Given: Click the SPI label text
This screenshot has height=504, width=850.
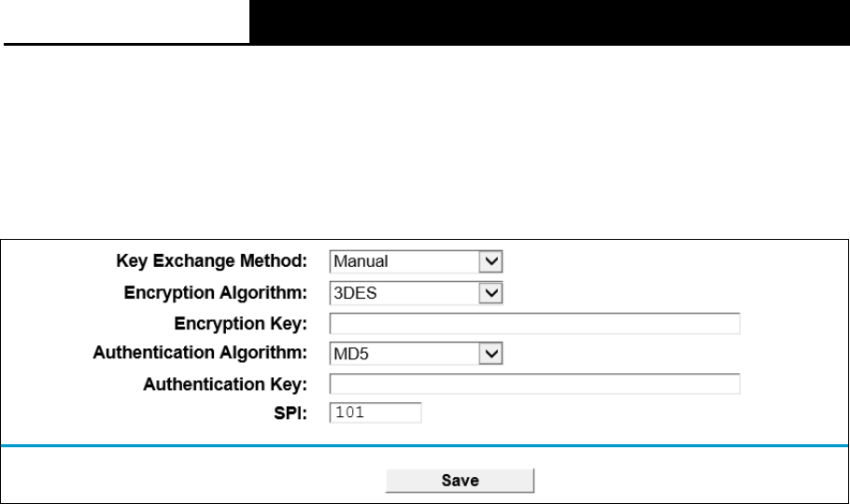Looking at the screenshot, I should coord(290,413).
